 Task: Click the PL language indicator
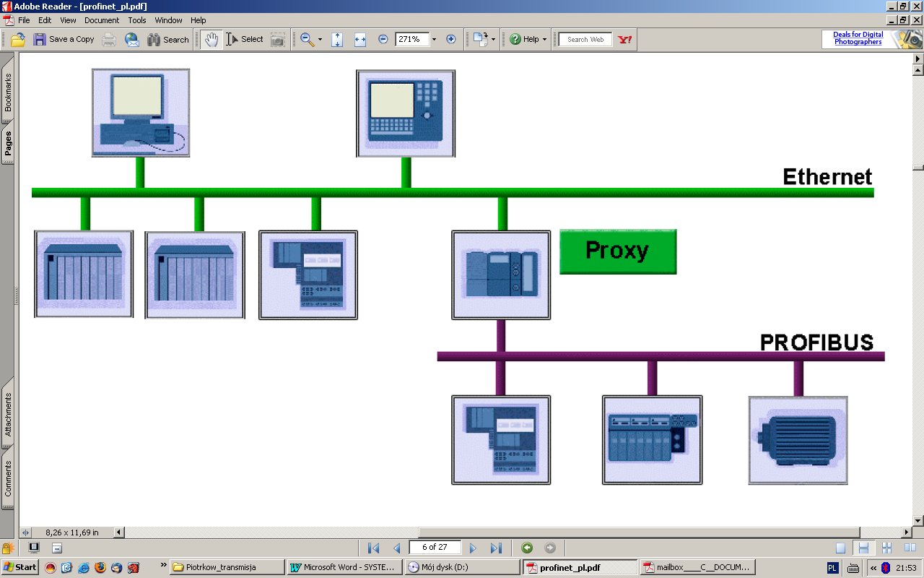(x=832, y=568)
